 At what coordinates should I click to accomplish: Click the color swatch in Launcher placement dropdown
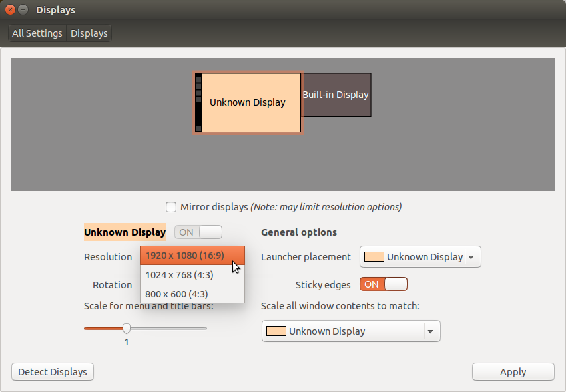374,257
